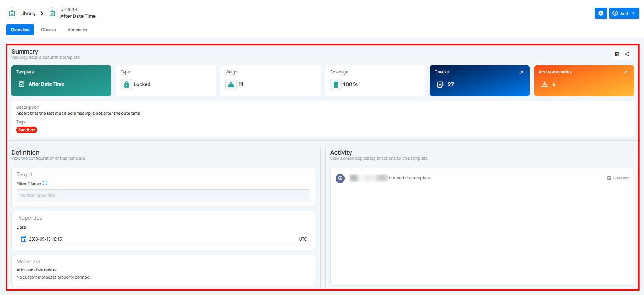The width and height of the screenshot is (644, 295).
Task: Click the weight icon next to 11
Action: coord(231,84)
